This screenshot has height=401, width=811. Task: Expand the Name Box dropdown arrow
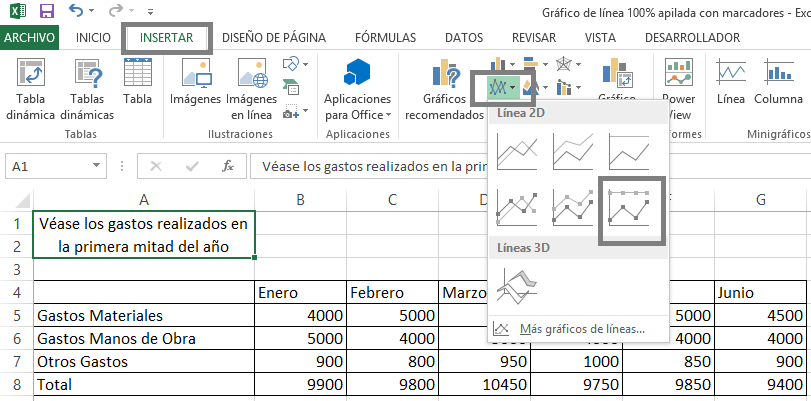pyautogui.click(x=96, y=167)
